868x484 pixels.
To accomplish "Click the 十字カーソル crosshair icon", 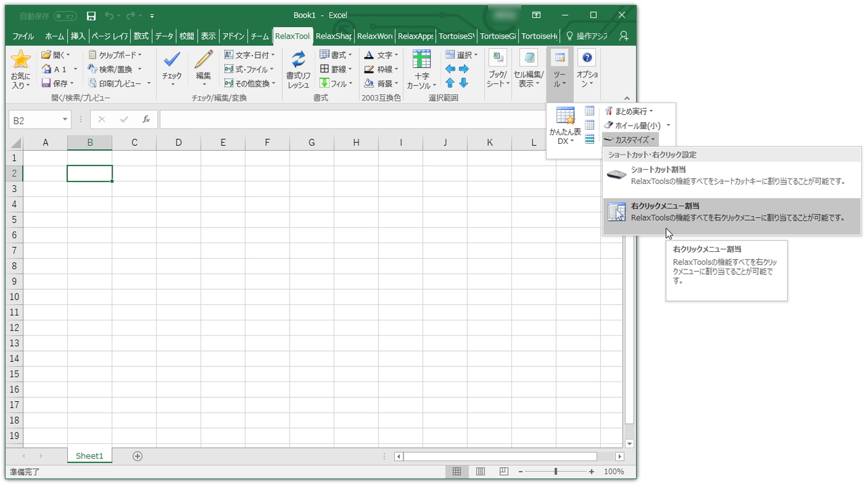I will (421, 60).
